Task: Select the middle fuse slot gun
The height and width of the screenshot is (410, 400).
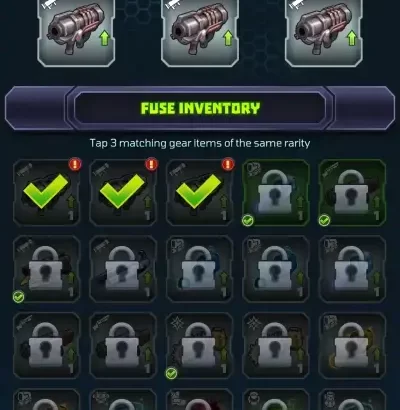Action: click(200, 32)
